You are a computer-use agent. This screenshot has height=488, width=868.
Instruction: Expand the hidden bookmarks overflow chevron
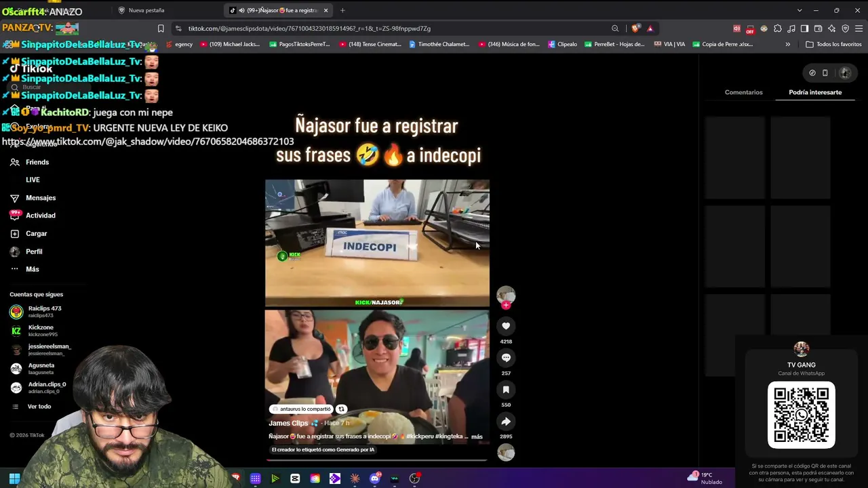(x=788, y=44)
